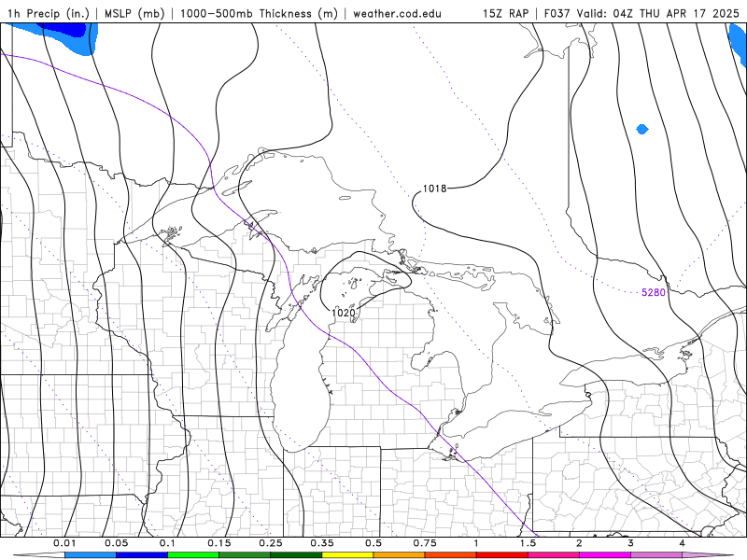Viewport: 747px width, 560px height.
Task: Click the 'F037' forecast hour label
Action: point(557,13)
